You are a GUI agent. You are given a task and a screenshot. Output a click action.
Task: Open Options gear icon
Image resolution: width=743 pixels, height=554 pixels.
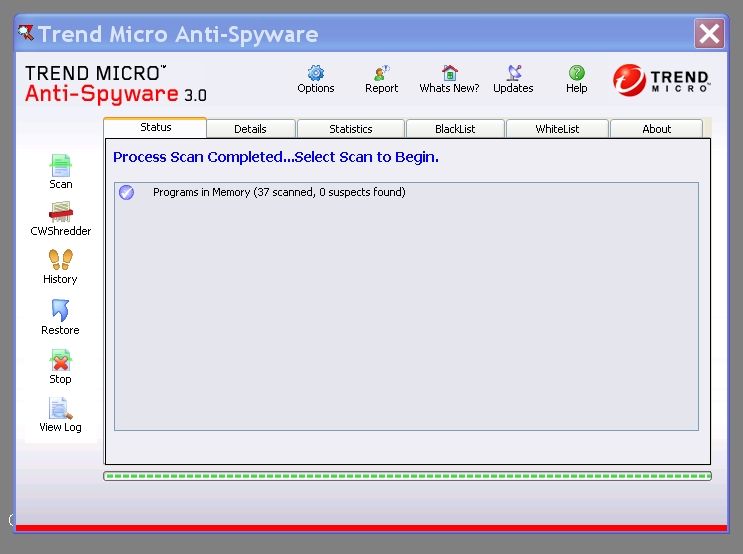coord(316,73)
